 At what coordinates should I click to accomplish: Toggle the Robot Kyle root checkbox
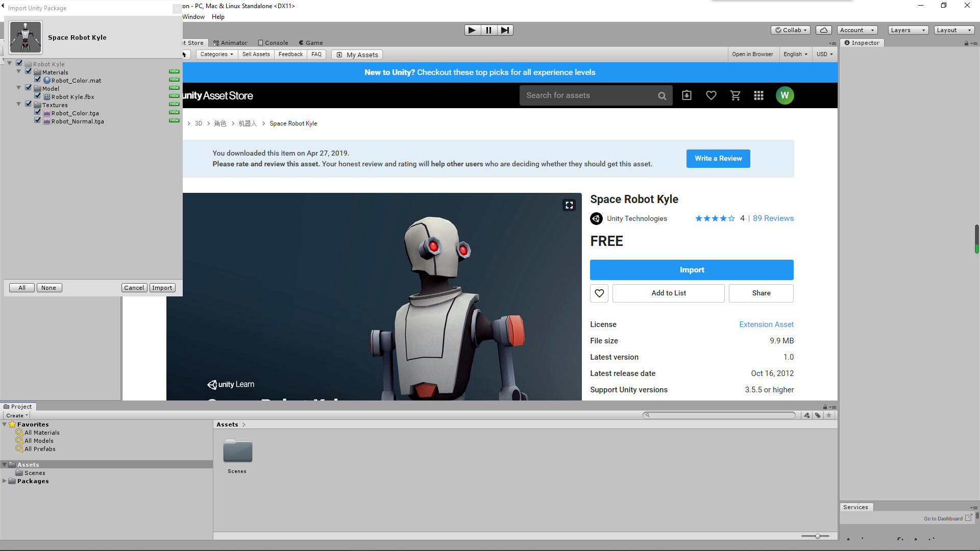click(19, 63)
